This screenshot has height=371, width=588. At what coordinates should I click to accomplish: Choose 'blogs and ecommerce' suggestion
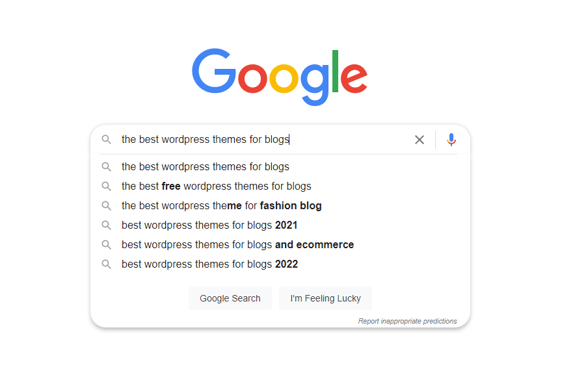237,245
